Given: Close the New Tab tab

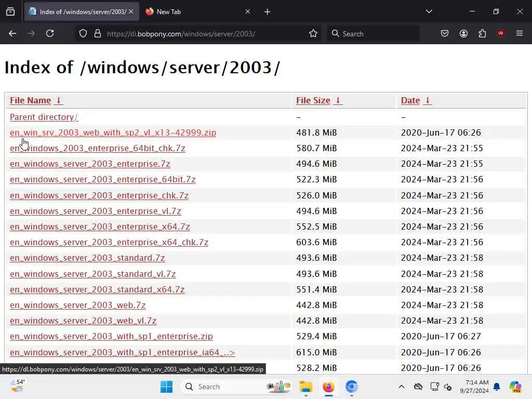Looking at the screenshot, I should 248,11.
